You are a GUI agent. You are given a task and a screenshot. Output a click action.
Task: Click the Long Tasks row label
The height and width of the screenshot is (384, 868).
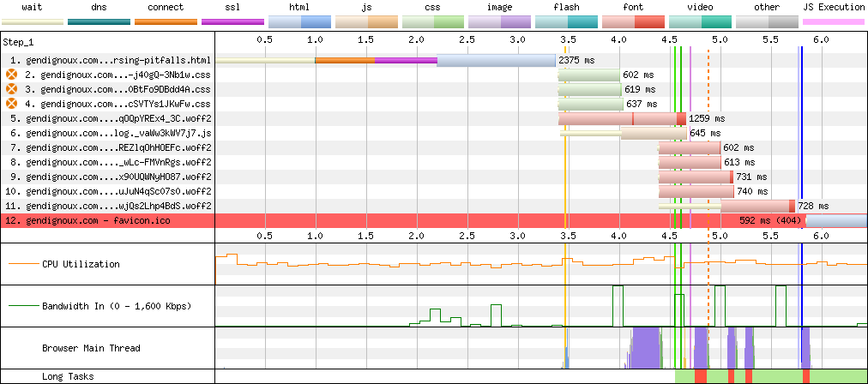(68, 376)
